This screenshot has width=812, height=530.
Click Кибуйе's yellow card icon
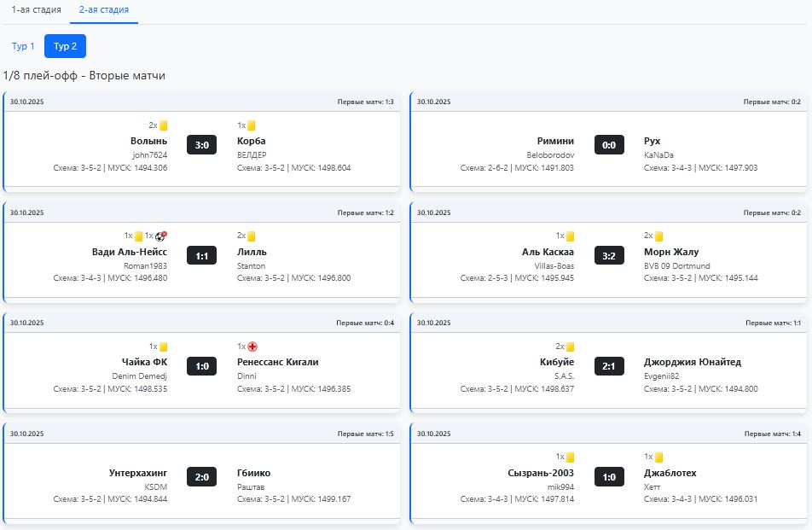click(x=570, y=347)
